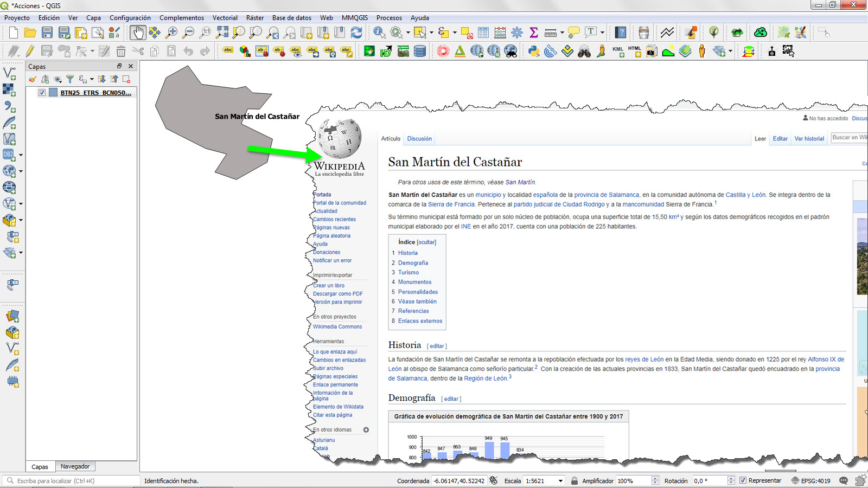Open the DB Manager database icon
868x488 pixels.
[420, 52]
